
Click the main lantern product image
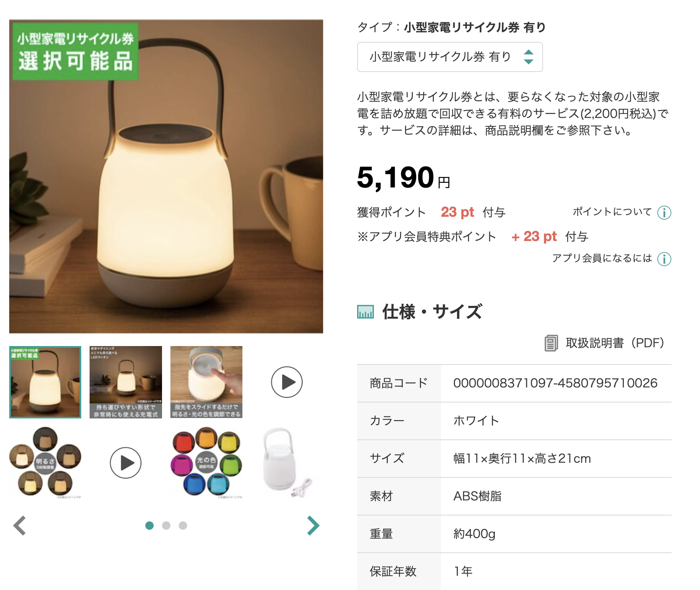pyautogui.click(x=166, y=177)
